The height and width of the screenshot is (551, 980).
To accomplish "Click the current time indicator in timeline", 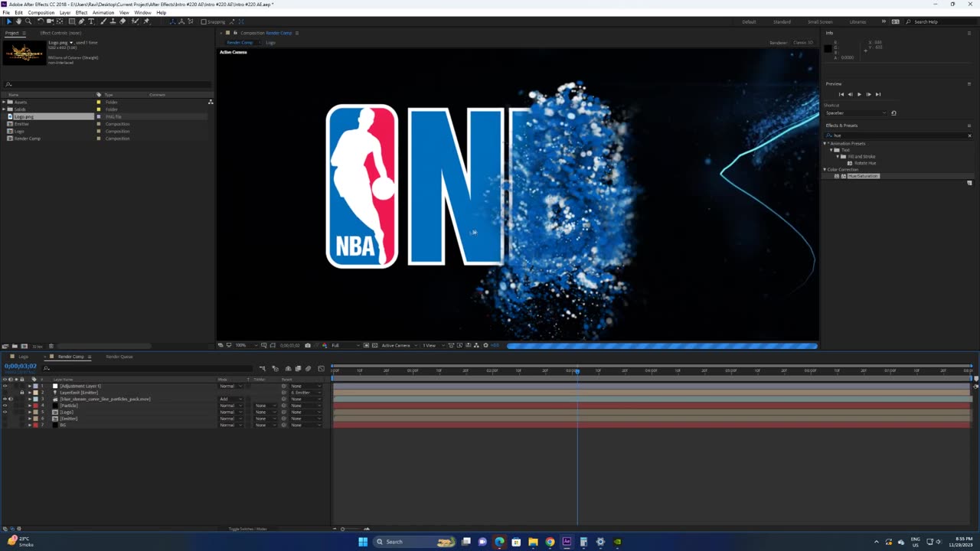I will (x=577, y=371).
